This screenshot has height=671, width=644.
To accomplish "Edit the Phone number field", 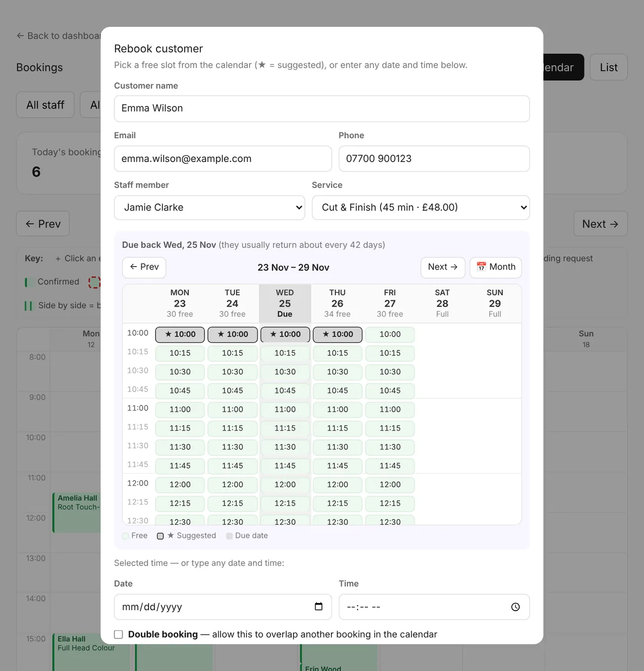I will [x=434, y=159].
